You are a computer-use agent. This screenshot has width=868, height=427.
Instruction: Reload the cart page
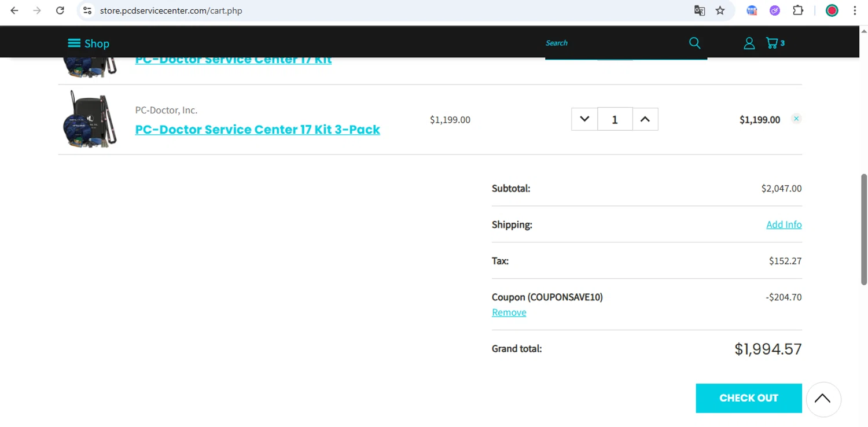60,10
